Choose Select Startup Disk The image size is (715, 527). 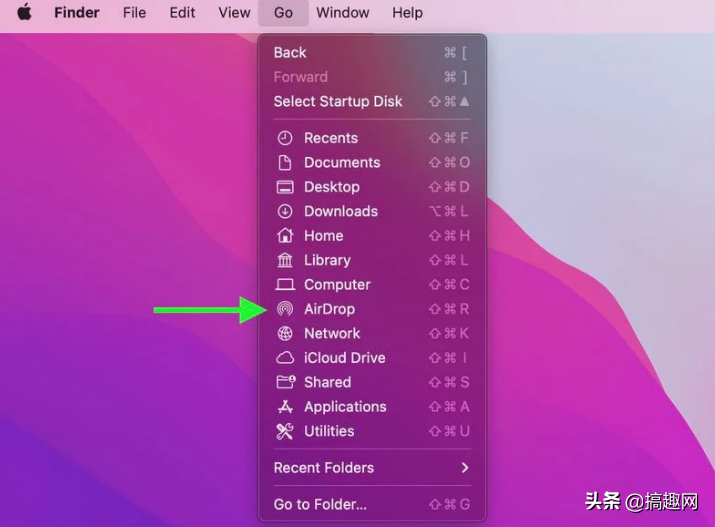pos(372,101)
